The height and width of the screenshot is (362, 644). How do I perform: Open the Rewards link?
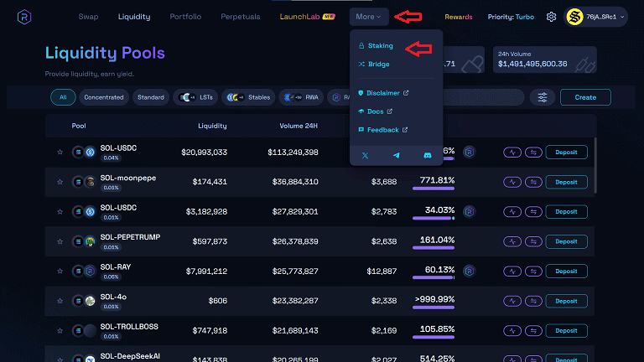(459, 17)
